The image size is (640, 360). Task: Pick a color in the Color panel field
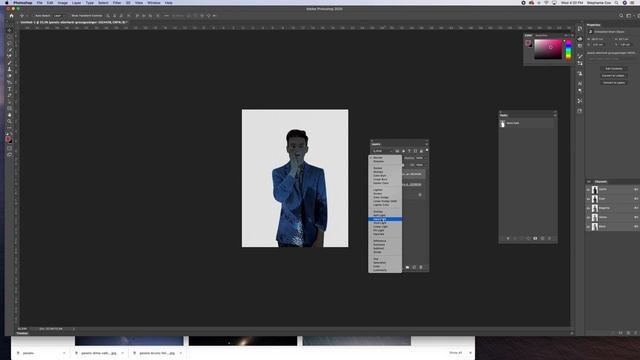tap(548, 49)
